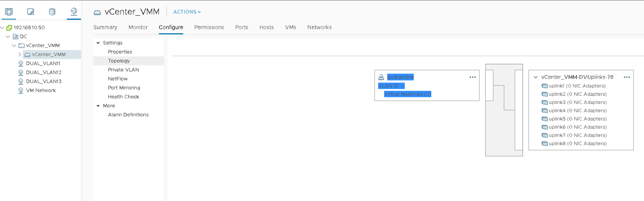Click the VLAN ID text in quarantine
Image resolution: width=644 pixels, height=201 pixels.
click(391, 86)
